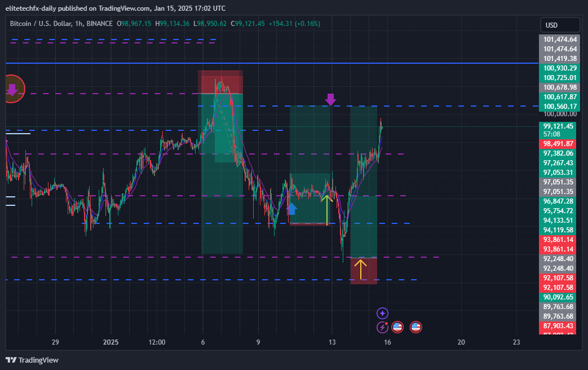Click the yellow up arrow in red zone
Image resolution: width=588 pixels, height=370 pixels.
coord(360,270)
